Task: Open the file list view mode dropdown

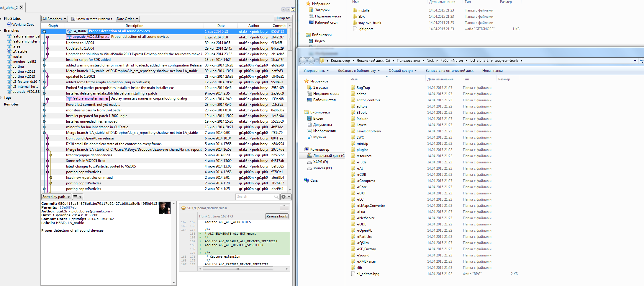Action: pos(78,197)
